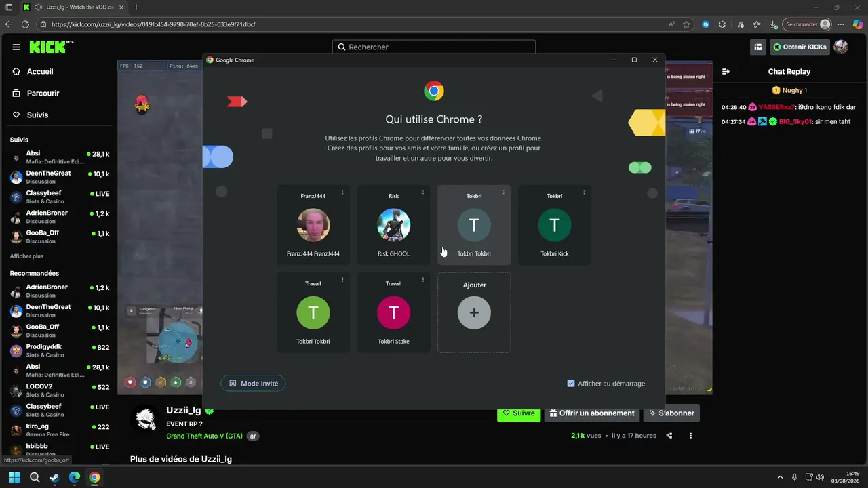Uncheck Afficher au démarrage checkbox
868x488 pixels.
(571, 384)
